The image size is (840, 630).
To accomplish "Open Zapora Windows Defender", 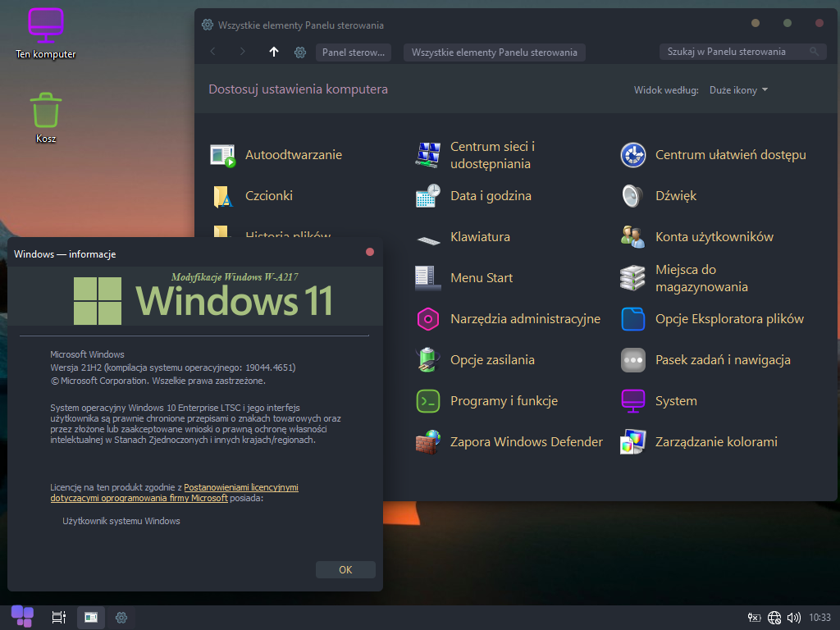I will click(427, 442).
